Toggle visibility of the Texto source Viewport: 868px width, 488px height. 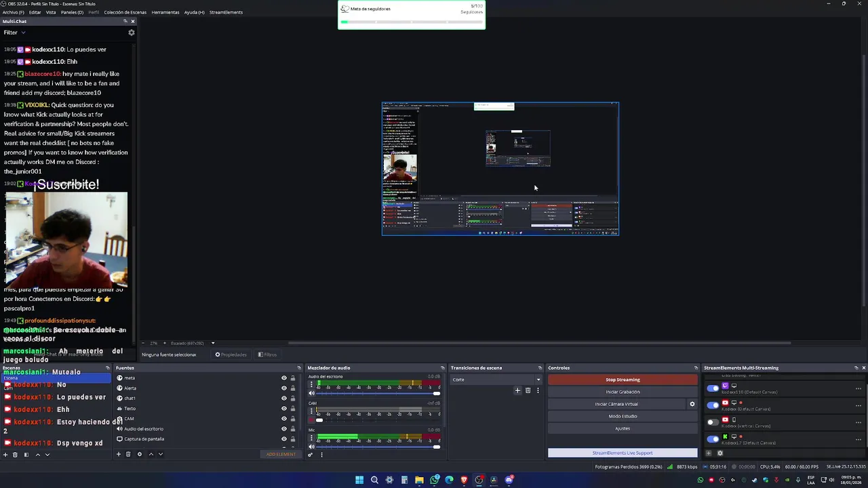(x=284, y=409)
